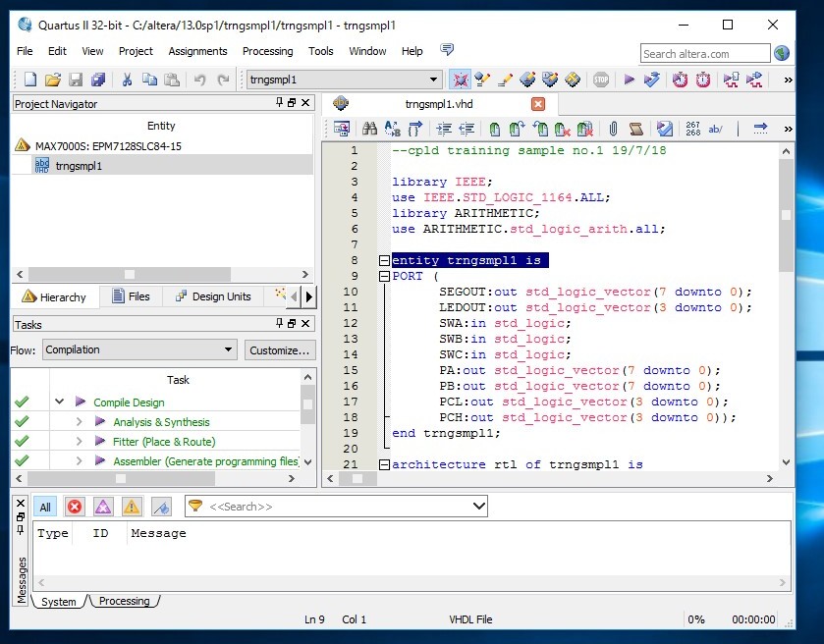Close the trngsmpl1.vhd editor tab
The width and height of the screenshot is (824, 644).
(x=538, y=104)
